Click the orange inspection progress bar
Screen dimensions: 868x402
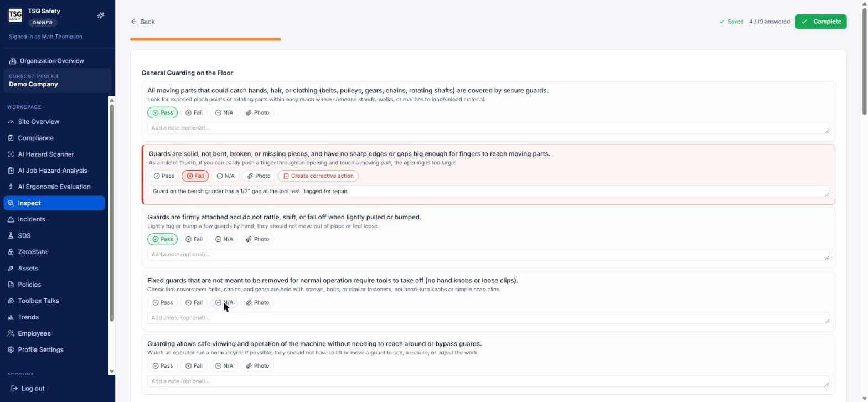205,39
